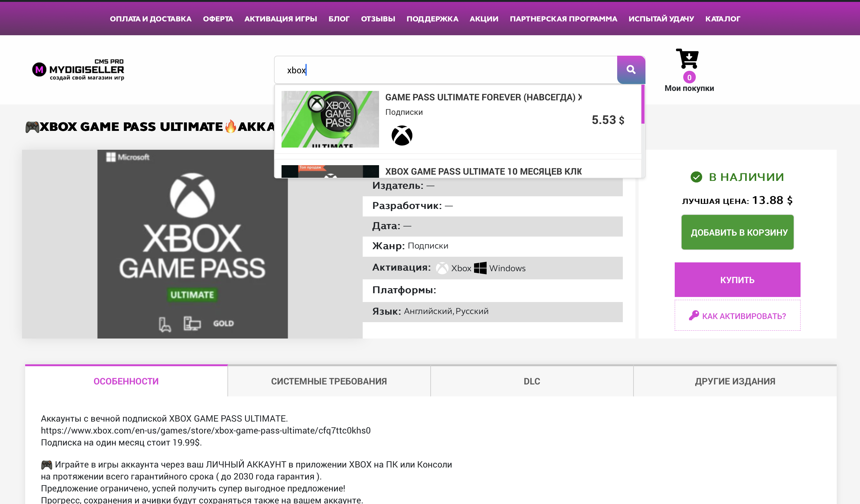
Task: Open the Отзывы menu link
Action: pyautogui.click(x=378, y=19)
